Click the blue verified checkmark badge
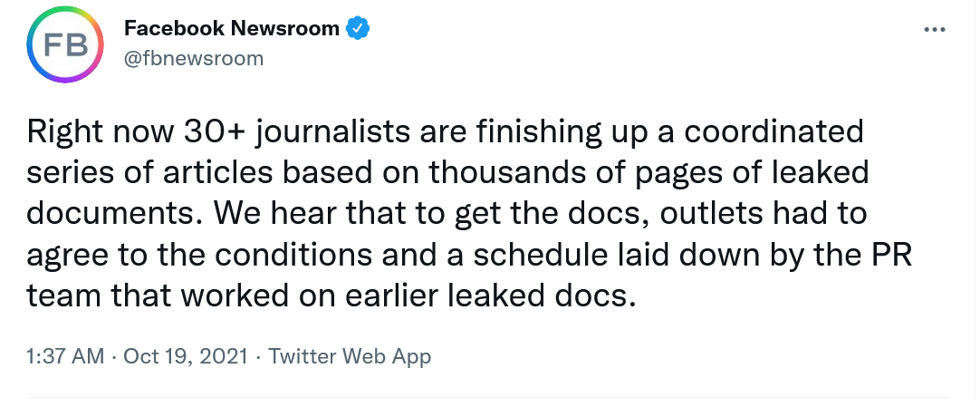 [358, 28]
